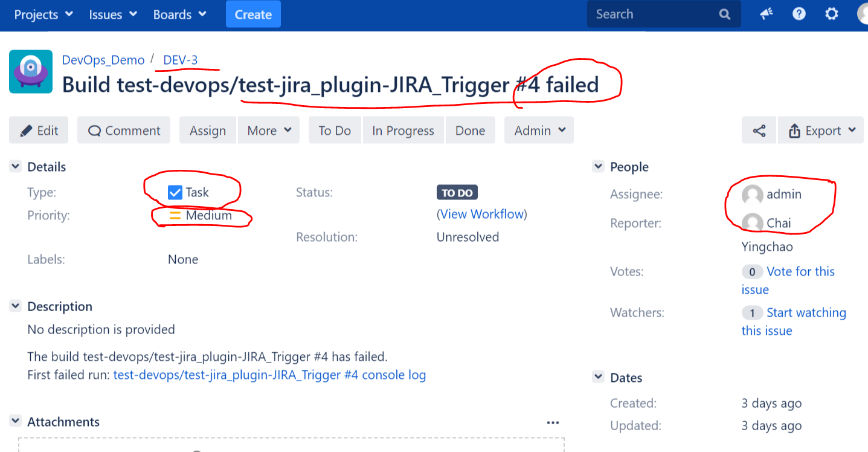Collapse the Details section
The height and width of the screenshot is (452, 868).
(x=14, y=167)
